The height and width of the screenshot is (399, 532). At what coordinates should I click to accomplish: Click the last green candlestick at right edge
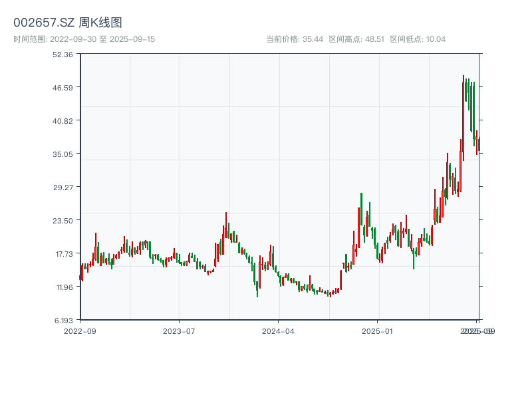[479, 144]
